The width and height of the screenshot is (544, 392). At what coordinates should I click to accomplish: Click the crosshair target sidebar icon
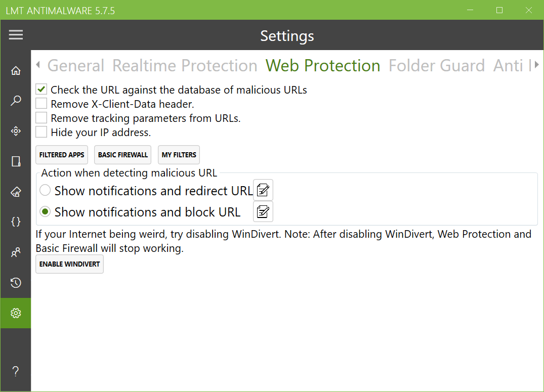pyautogui.click(x=16, y=131)
